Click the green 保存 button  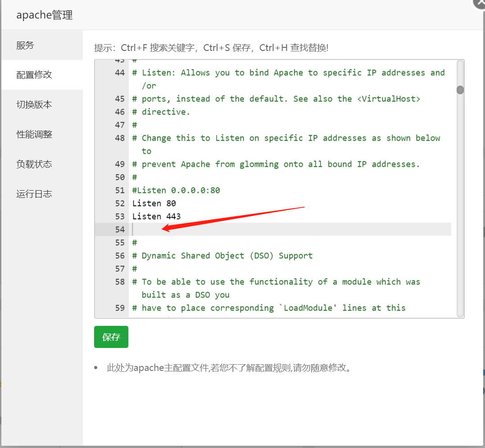[111, 337]
